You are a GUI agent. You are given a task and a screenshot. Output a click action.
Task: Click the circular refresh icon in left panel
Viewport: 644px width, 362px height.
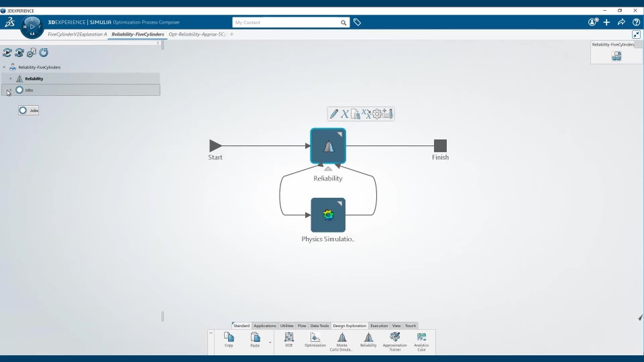44,52
